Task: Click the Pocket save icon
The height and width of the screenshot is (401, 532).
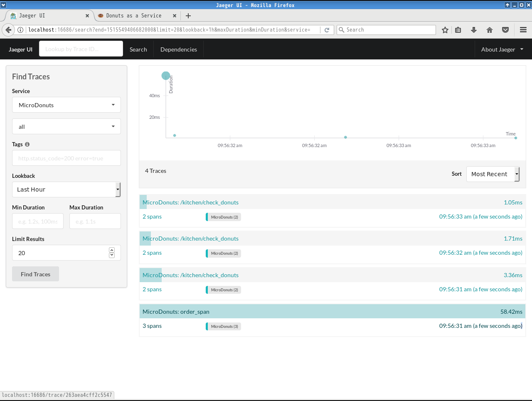Action: pyautogui.click(x=505, y=30)
